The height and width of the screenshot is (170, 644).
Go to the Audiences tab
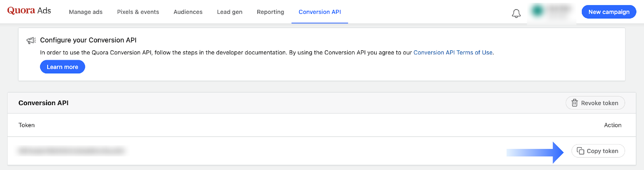[188, 12]
